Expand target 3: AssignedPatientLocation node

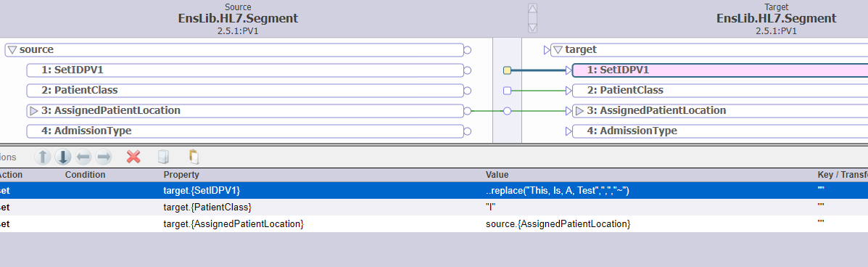[x=579, y=111]
